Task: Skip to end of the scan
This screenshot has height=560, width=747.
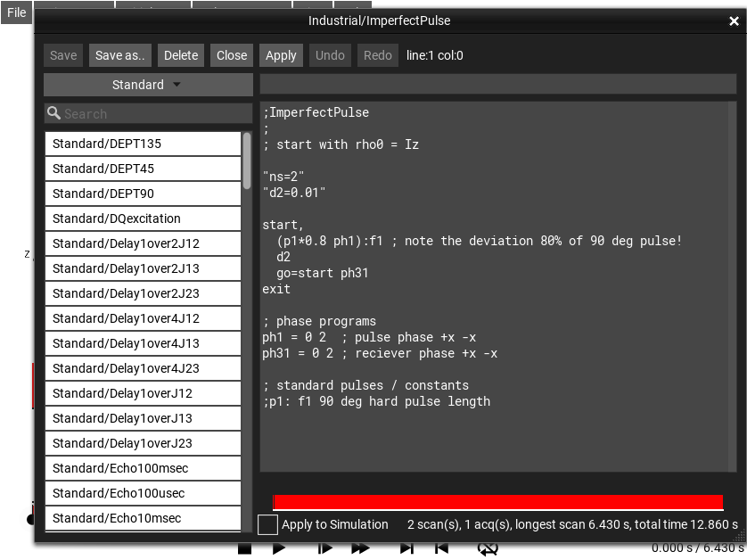Action: tap(406, 549)
